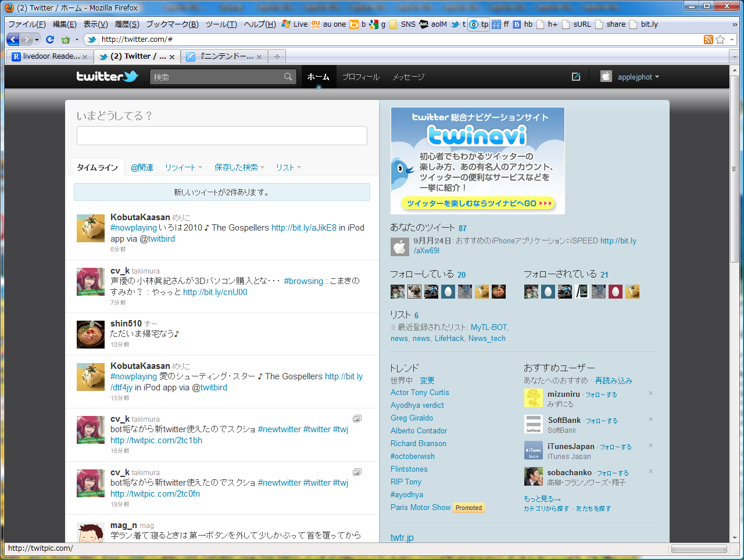Click the search magnifier icon
Viewport: 744px width, 560px height.
tap(288, 77)
